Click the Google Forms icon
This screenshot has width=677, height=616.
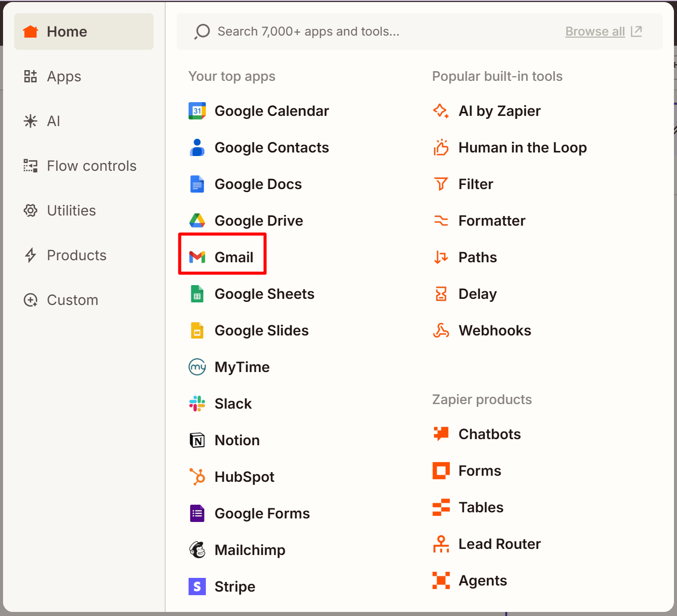197,513
